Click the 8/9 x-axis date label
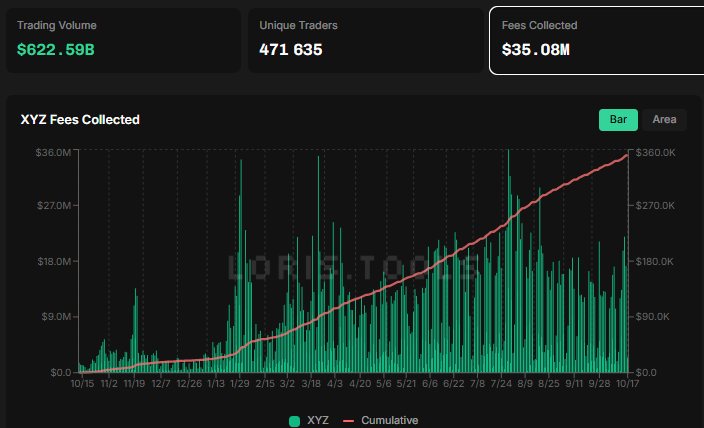Image resolution: width=704 pixels, height=428 pixels. click(525, 384)
